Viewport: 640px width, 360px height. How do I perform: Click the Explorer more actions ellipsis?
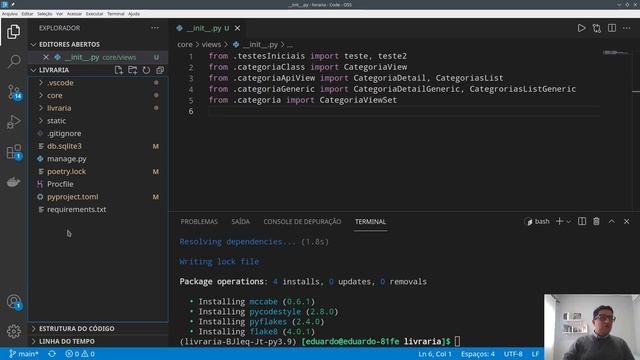(155, 28)
